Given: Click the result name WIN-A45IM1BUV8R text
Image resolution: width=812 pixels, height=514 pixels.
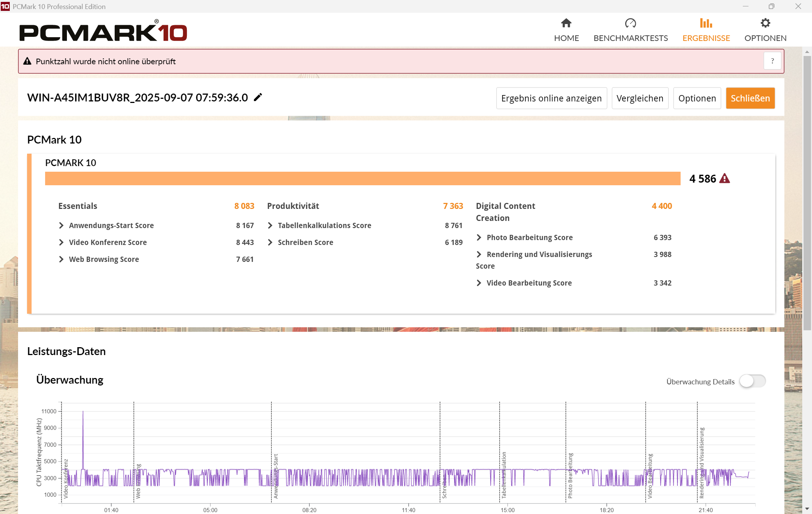Looking at the screenshot, I should pyautogui.click(x=138, y=98).
